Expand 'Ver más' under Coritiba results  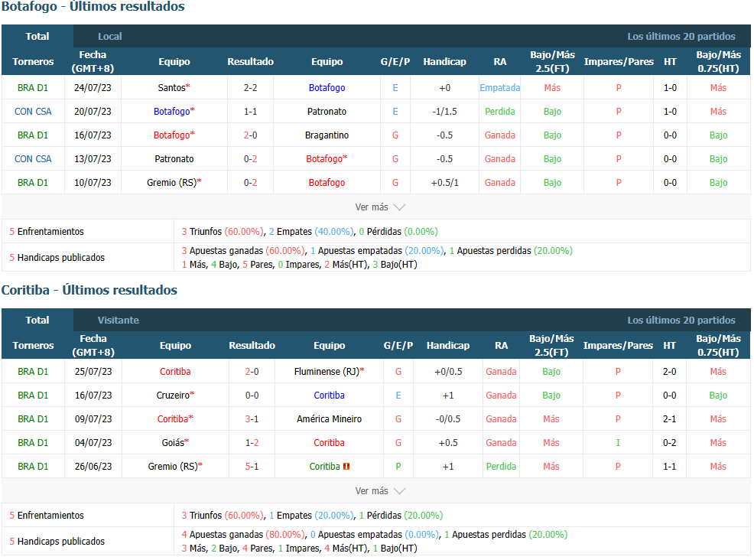pyautogui.click(x=380, y=491)
